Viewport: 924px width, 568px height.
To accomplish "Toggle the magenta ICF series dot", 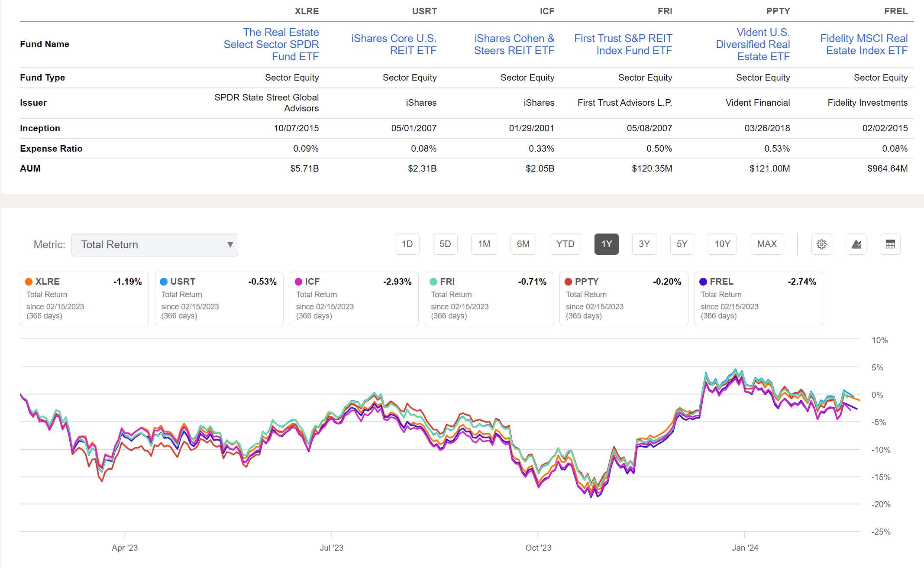I will click(x=298, y=282).
